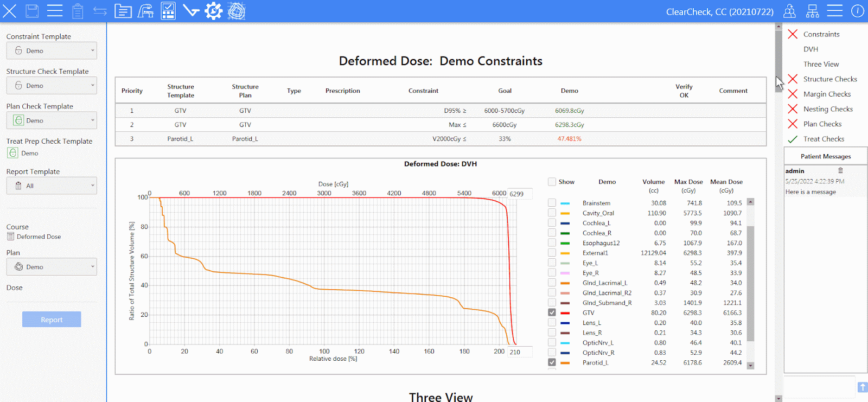The height and width of the screenshot is (402, 868).
Task: Uncheck the GTV show checkbox
Action: (552, 312)
